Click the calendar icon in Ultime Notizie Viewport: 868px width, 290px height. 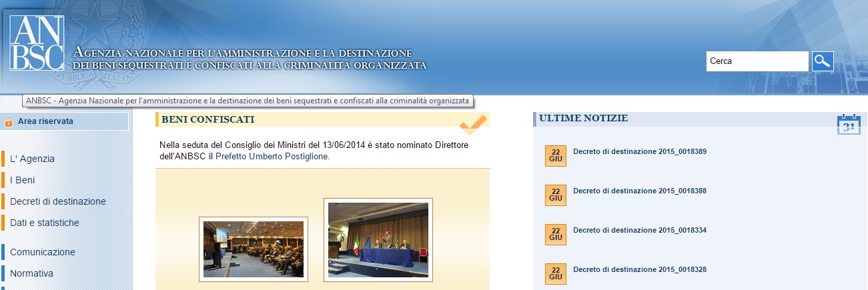coord(848,125)
